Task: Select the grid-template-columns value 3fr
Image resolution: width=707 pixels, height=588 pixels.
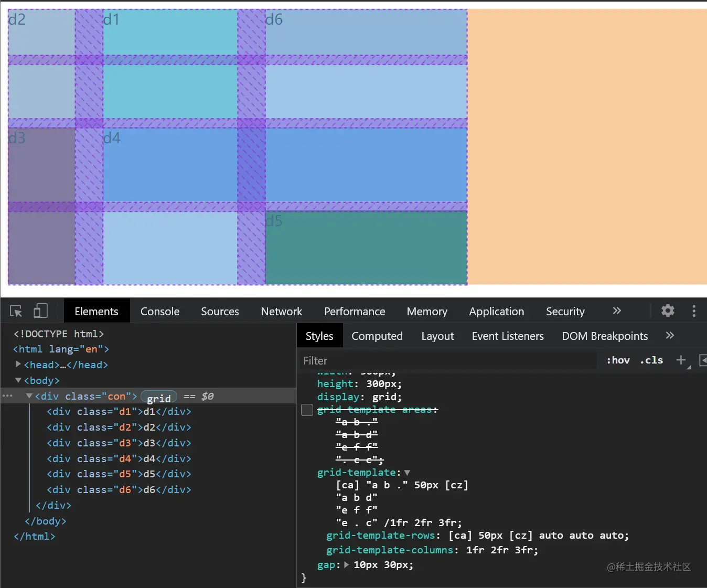Action: pyautogui.click(x=529, y=550)
